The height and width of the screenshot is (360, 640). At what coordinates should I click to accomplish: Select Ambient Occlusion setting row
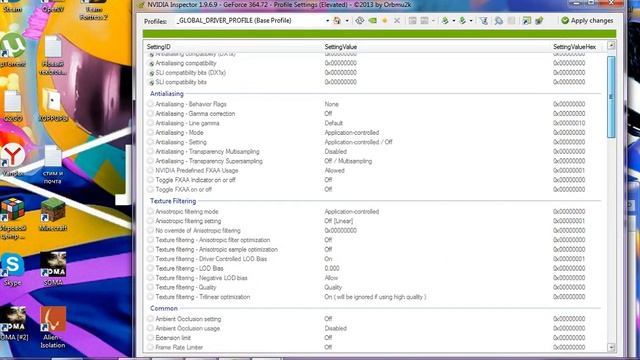(x=375, y=319)
